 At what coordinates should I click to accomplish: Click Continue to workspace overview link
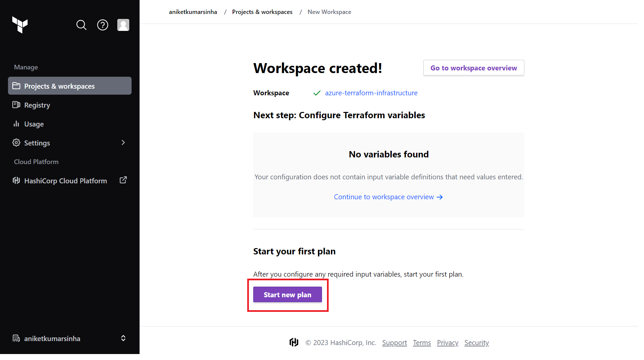pyautogui.click(x=388, y=197)
